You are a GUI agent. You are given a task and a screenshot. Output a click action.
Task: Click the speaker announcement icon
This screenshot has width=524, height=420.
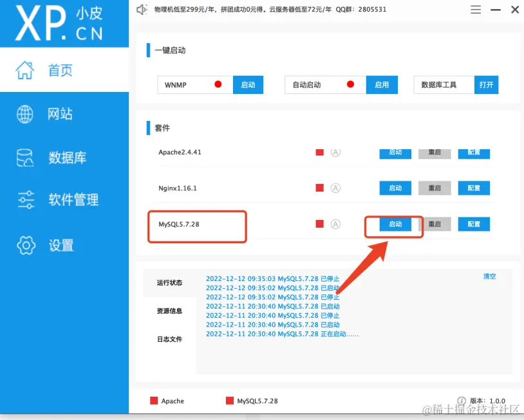pos(142,10)
